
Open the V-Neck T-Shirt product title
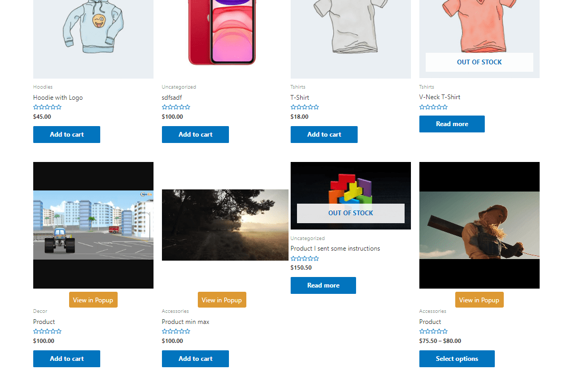pyautogui.click(x=439, y=97)
